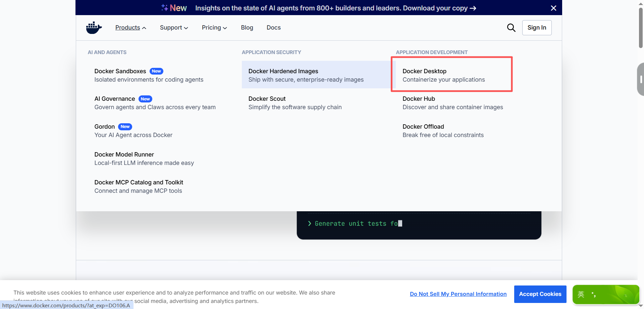Open the Docs page
644x309 pixels.
274,28
